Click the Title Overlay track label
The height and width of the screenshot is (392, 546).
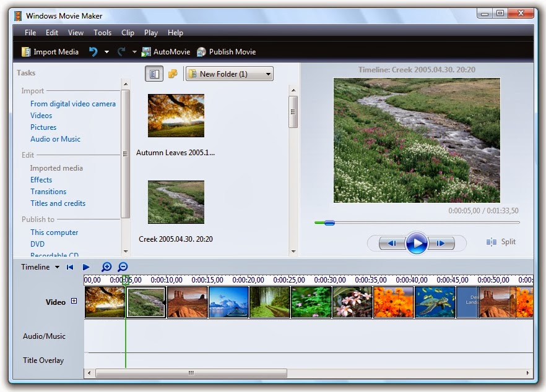[x=43, y=360]
